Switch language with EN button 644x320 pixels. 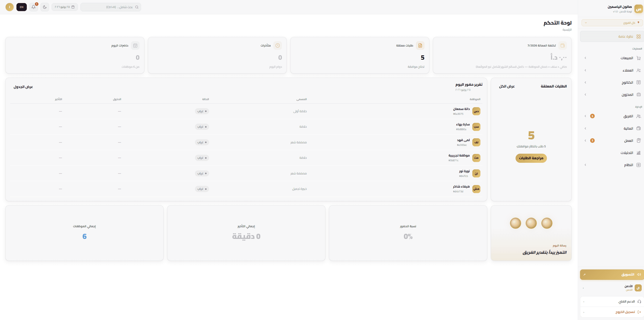click(21, 7)
